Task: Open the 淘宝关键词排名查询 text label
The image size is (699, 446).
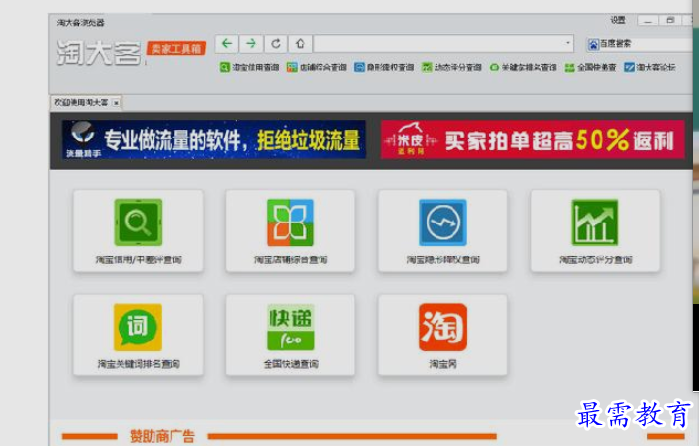Action: (138, 364)
